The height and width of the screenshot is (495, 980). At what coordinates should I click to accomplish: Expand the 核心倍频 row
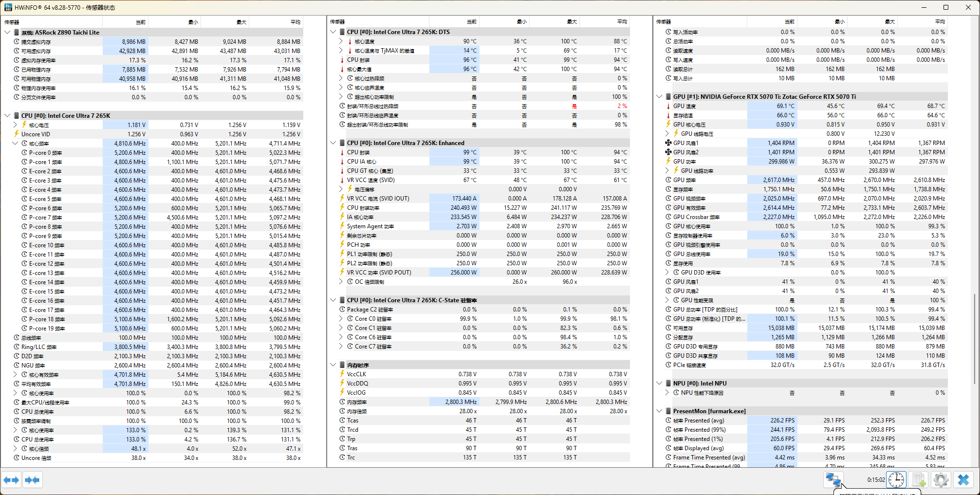(15, 449)
